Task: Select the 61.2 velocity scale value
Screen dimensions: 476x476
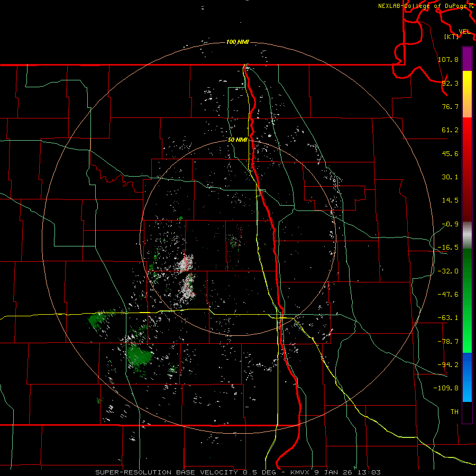Action: tap(450, 130)
